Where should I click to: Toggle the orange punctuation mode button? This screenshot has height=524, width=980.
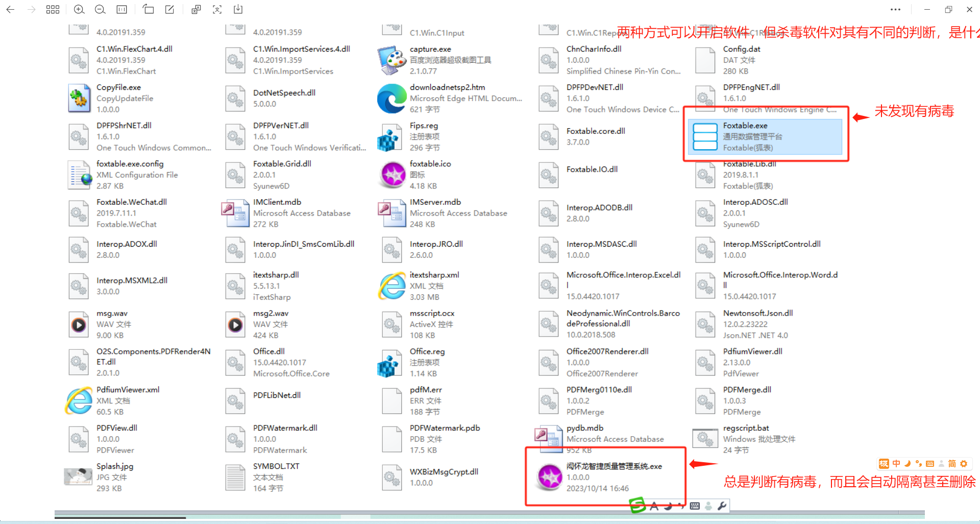tap(919, 464)
